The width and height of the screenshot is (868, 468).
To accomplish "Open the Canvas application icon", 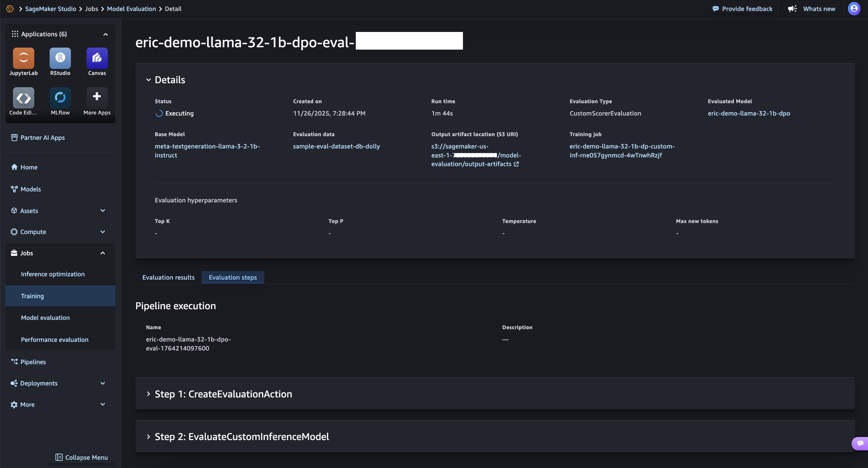I will tap(97, 58).
